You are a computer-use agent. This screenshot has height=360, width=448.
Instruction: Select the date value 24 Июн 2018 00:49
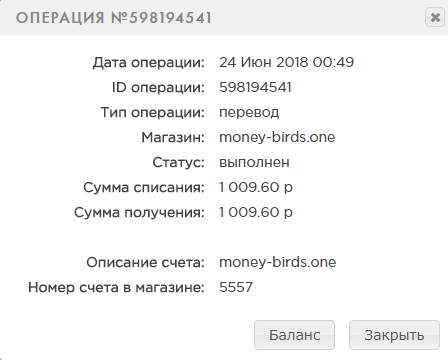pos(286,62)
